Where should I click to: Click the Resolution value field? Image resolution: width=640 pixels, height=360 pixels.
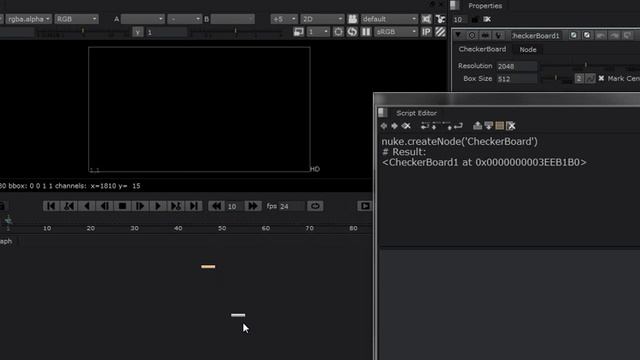(516, 66)
